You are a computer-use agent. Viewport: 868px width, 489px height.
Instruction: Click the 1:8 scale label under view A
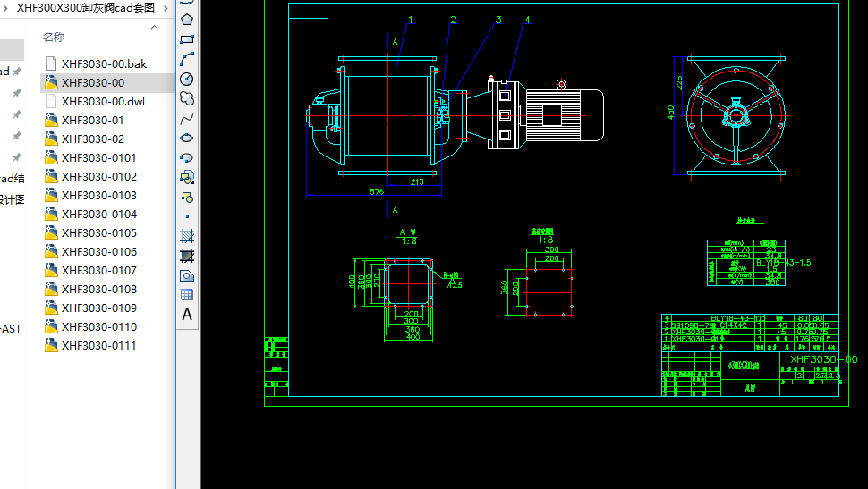click(409, 240)
